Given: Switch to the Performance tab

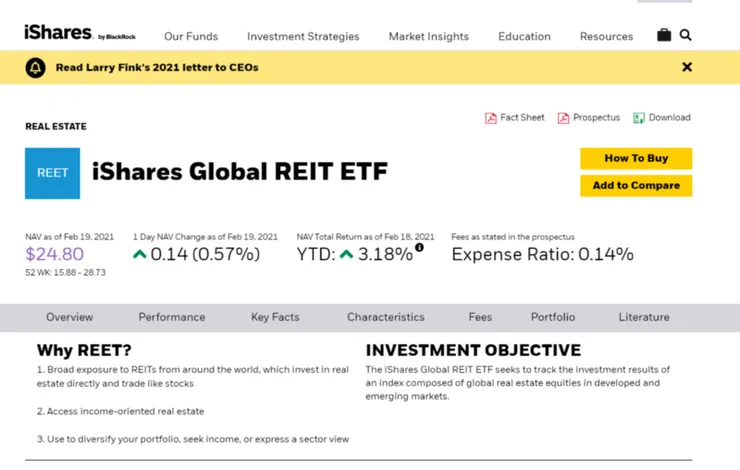Looking at the screenshot, I should [x=172, y=317].
